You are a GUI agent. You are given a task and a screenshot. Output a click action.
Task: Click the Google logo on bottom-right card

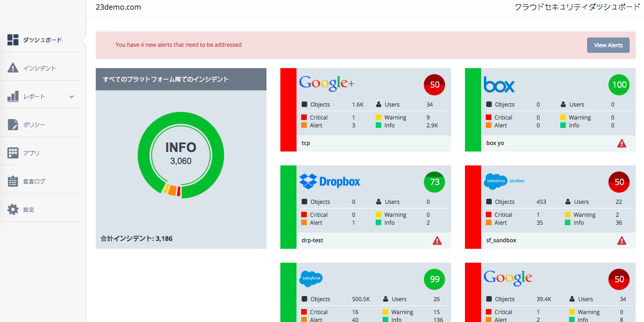508,278
